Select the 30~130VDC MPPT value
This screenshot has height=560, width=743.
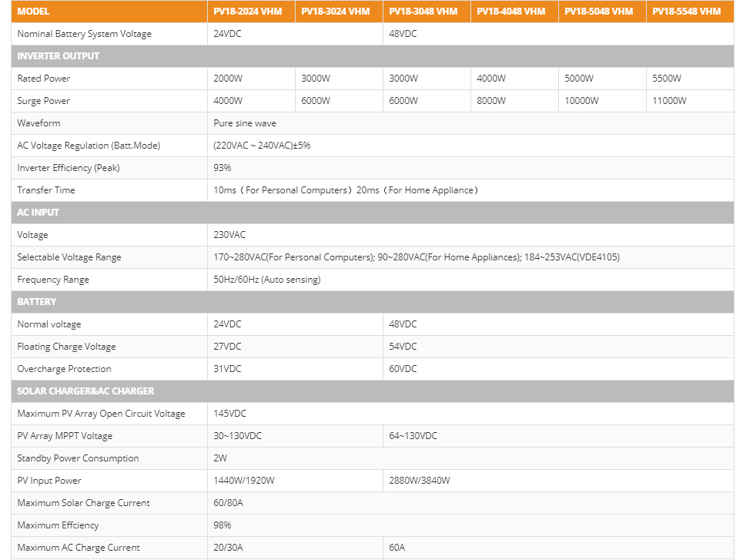[237, 436]
